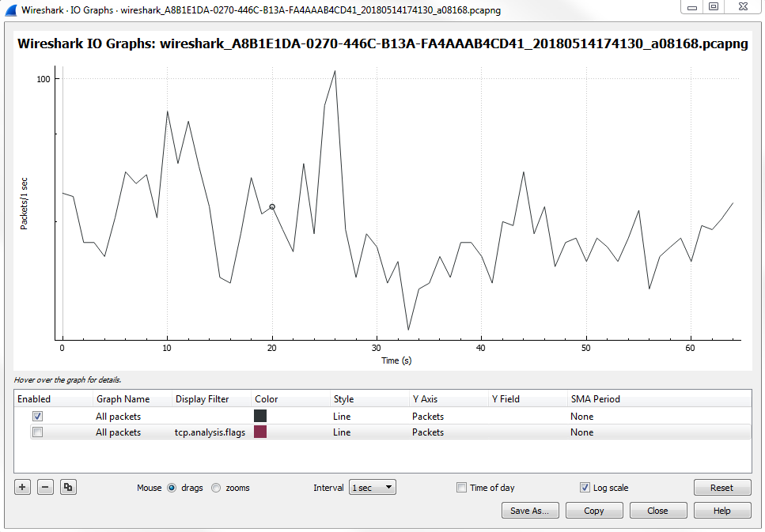
Task: Click the remove graph minus button
Action: pos(45,487)
